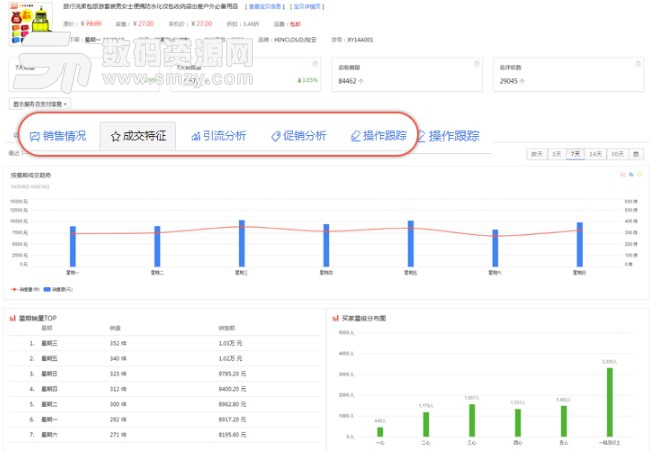This screenshot has height=451, width=654.
Task: Click the graph icon beside 引流分析
Action: click(x=196, y=136)
